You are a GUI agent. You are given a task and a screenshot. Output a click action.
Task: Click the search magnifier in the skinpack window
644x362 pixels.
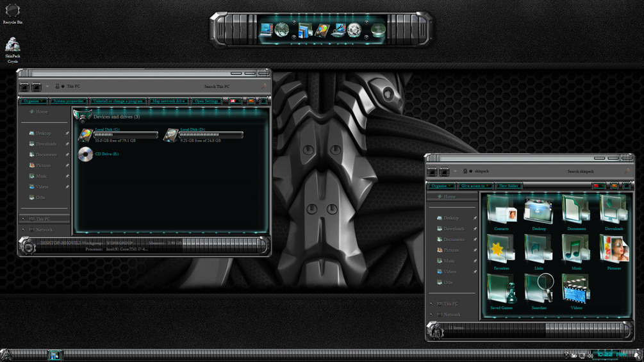[x=627, y=171]
